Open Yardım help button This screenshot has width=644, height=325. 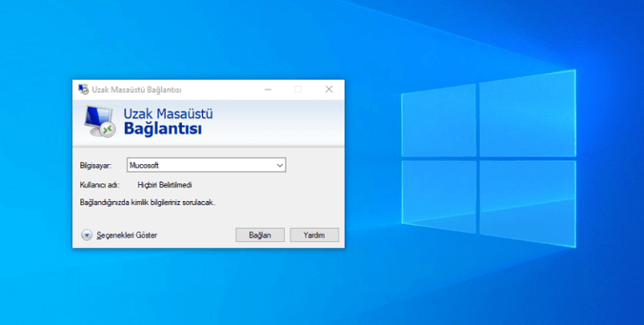click(314, 235)
